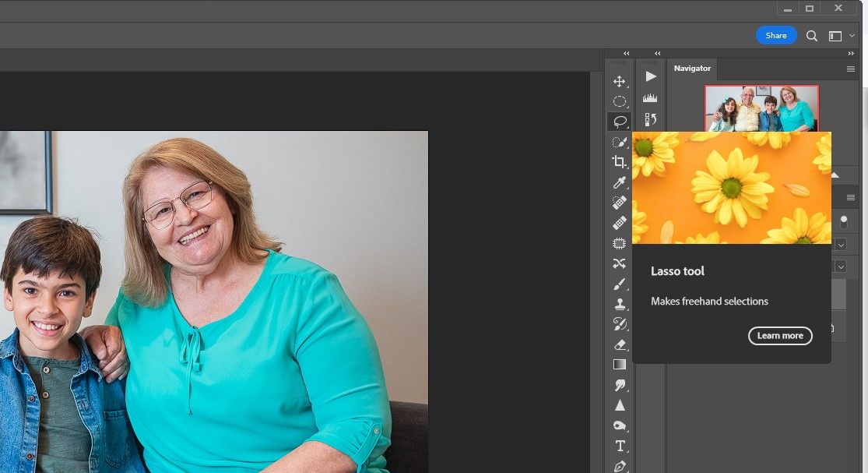Screen dimensions: 868x473
Task: Zoom in with Navigator large mountain icon
Action: [835, 175]
